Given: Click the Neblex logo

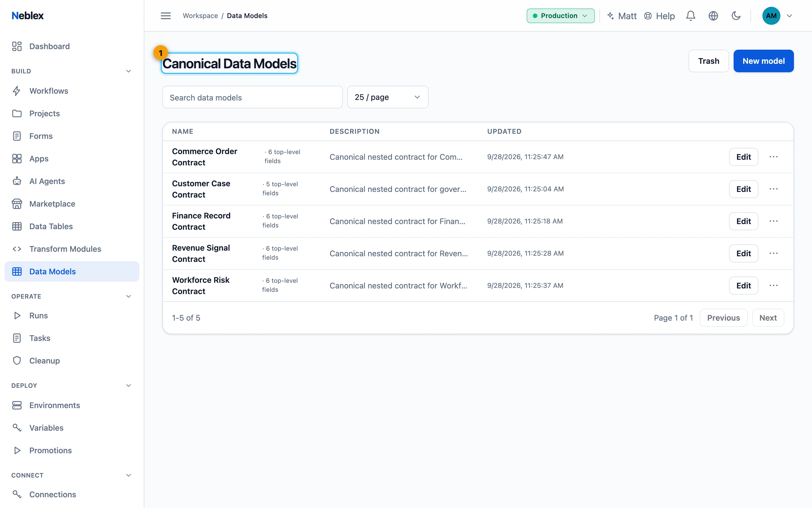Looking at the screenshot, I should point(28,16).
